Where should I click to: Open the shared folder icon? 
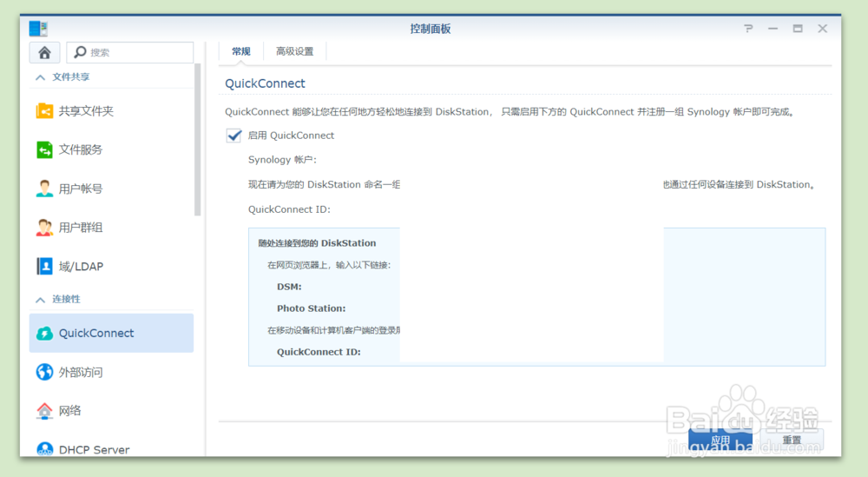click(44, 111)
